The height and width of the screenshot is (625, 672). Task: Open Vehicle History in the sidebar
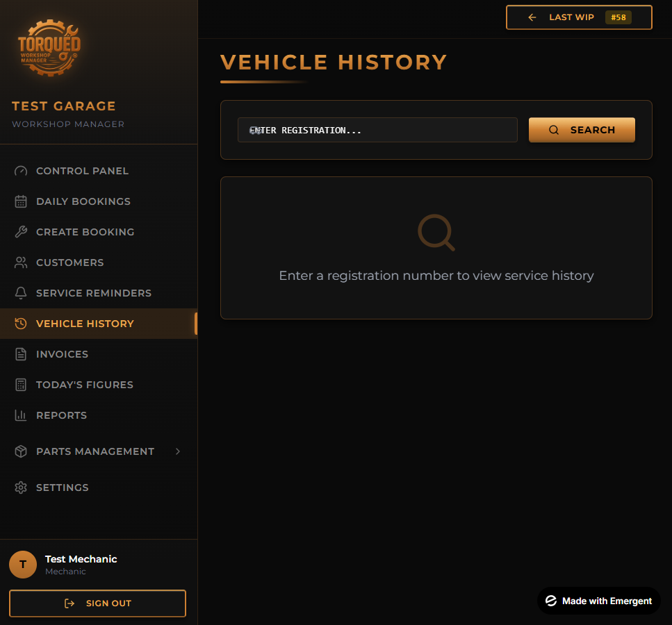point(85,324)
